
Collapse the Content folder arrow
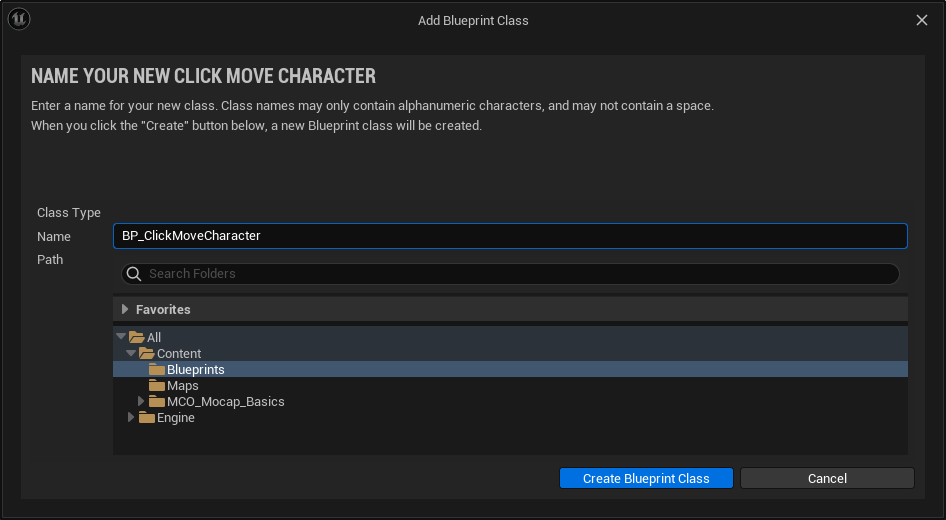pos(131,352)
